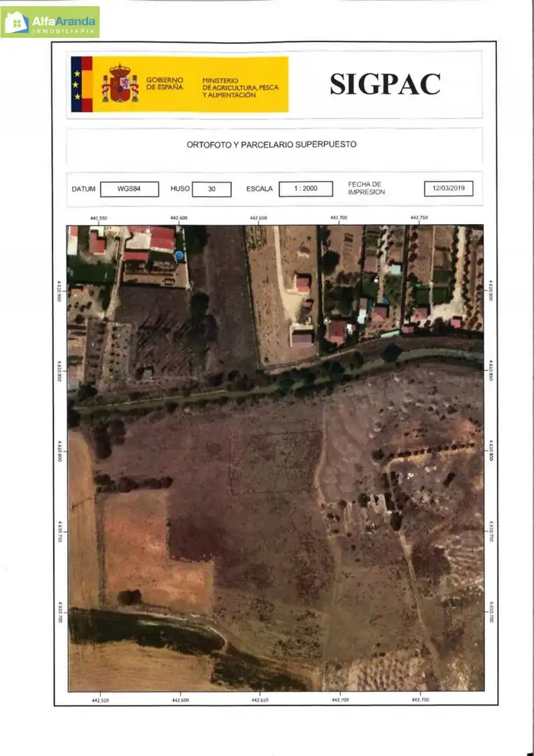Click the blue circular pool in orthophoto
Image resolution: width=534 pixels, height=756 pixels.
(179, 255)
